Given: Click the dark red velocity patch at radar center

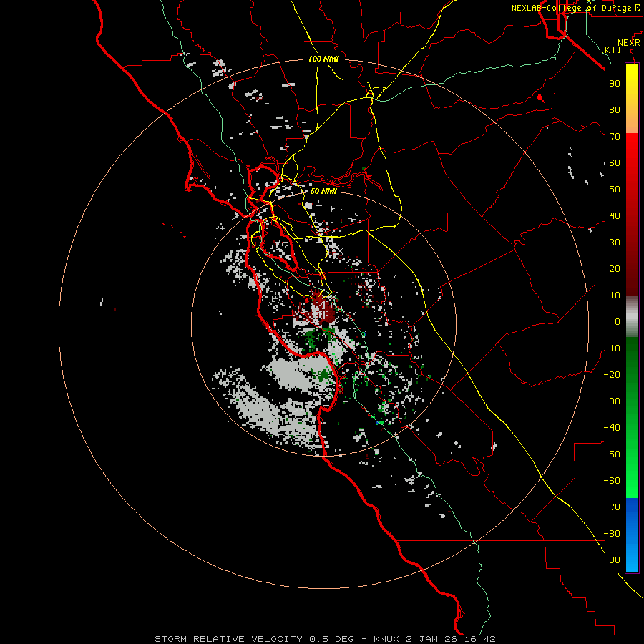Looking at the screenshot, I should coord(321,310).
